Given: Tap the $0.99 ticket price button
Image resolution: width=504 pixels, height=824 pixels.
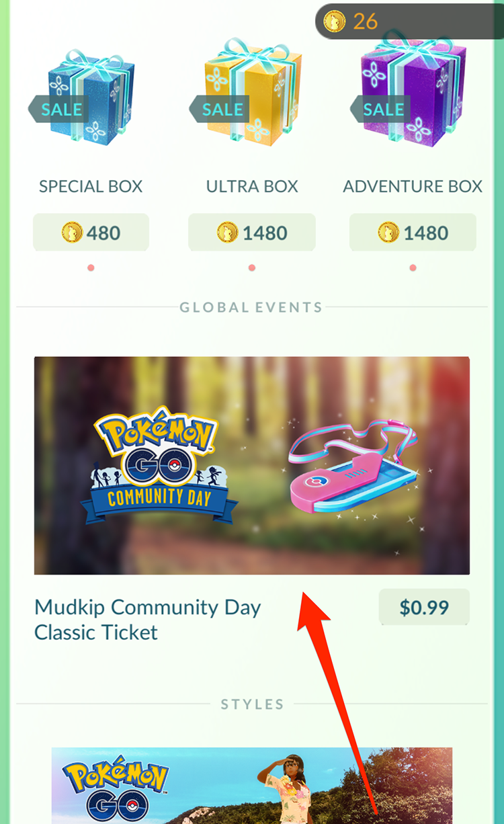Looking at the screenshot, I should pos(424,608).
